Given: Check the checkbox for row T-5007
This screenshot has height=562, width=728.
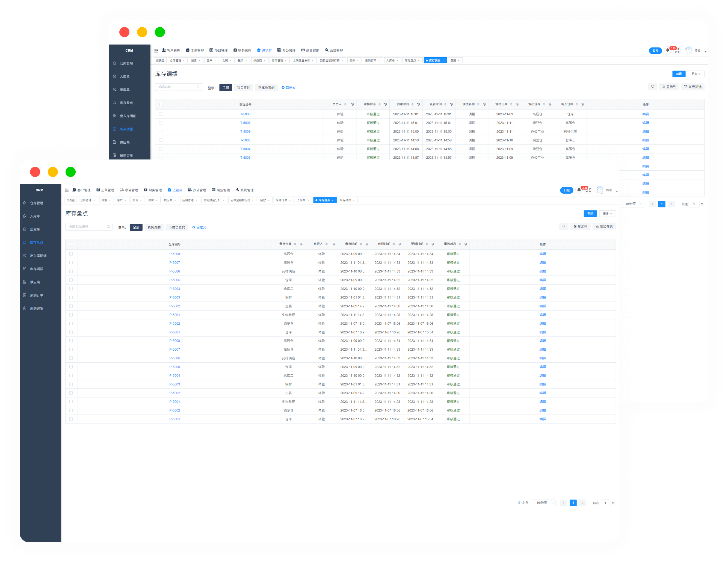Looking at the screenshot, I should click(161, 123).
